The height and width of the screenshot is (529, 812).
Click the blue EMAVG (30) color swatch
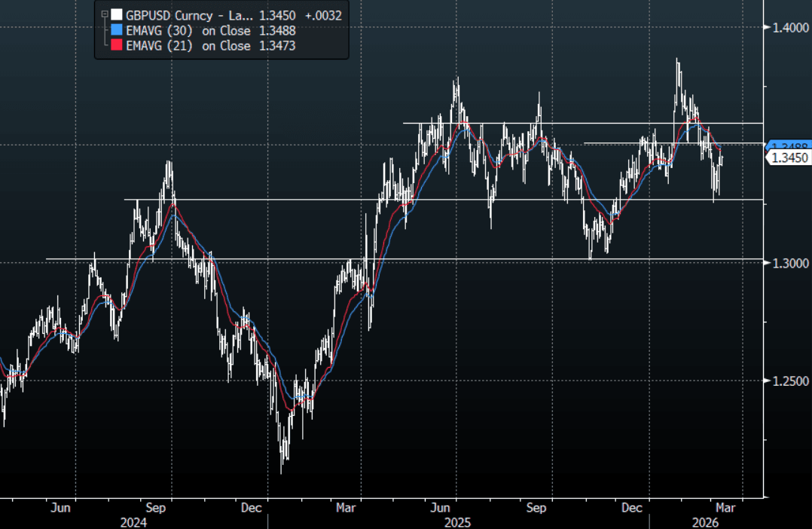pyautogui.click(x=117, y=31)
